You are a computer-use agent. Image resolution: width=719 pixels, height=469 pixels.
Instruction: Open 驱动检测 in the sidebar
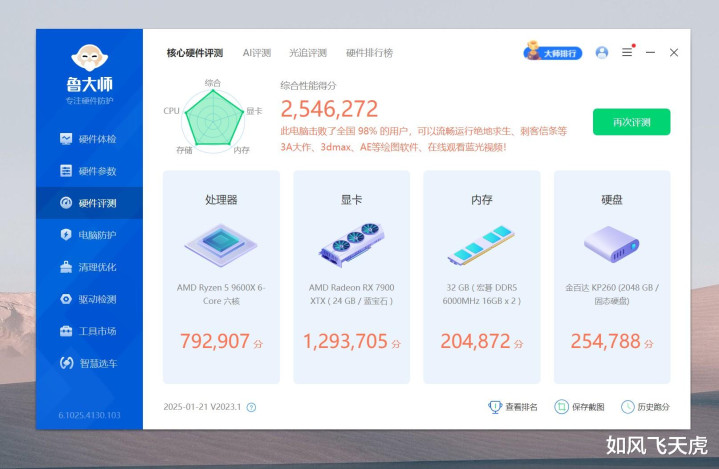89,299
